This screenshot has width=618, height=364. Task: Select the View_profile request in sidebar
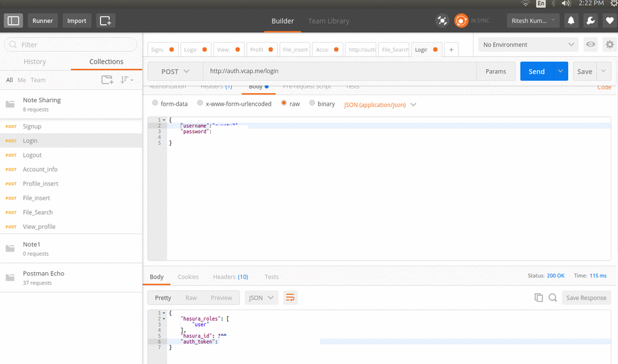(71, 227)
